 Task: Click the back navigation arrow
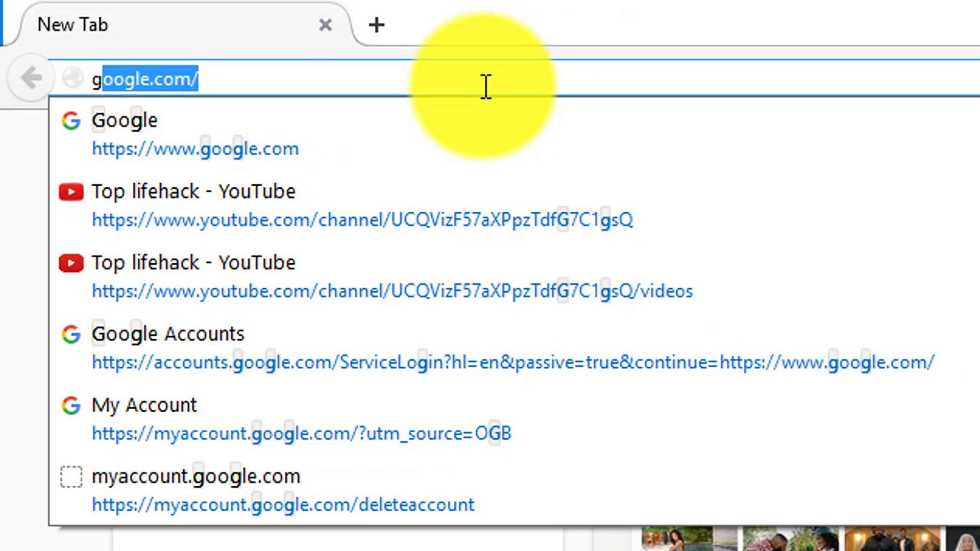point(32,78)
